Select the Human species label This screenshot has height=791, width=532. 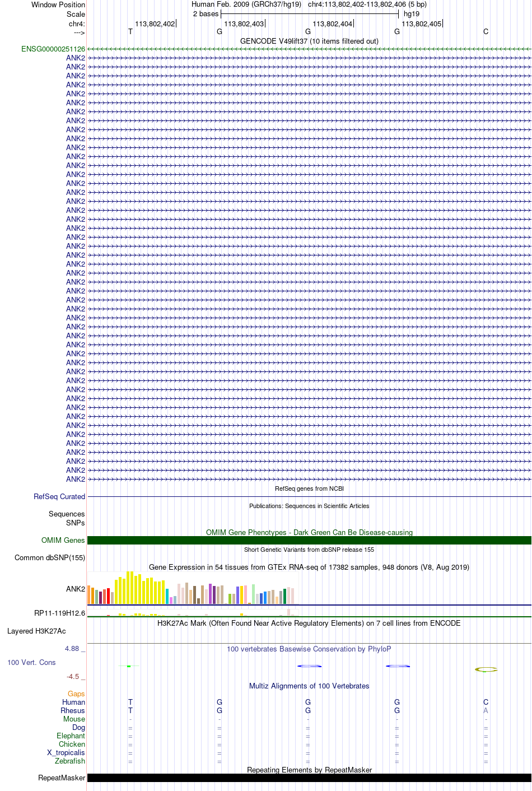74,702
